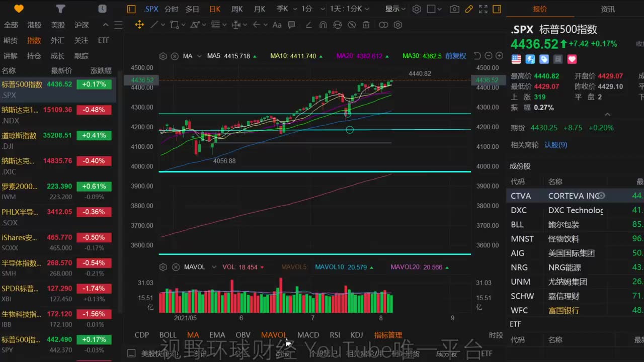The width and height of the screenshot is (644, 362).
Task: Open the layout square dropdown
Action: coord(434,9)
